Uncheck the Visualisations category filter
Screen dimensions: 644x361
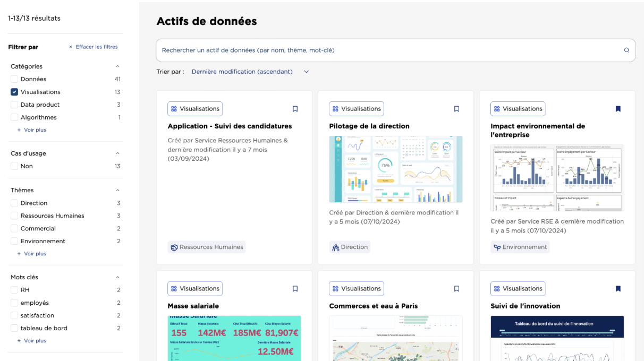point(14,92)
